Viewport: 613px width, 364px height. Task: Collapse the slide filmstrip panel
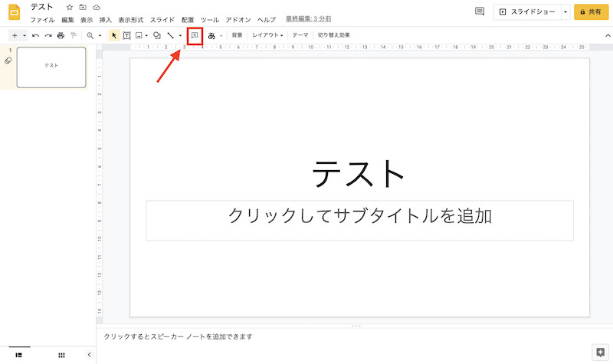pos(89,355)
